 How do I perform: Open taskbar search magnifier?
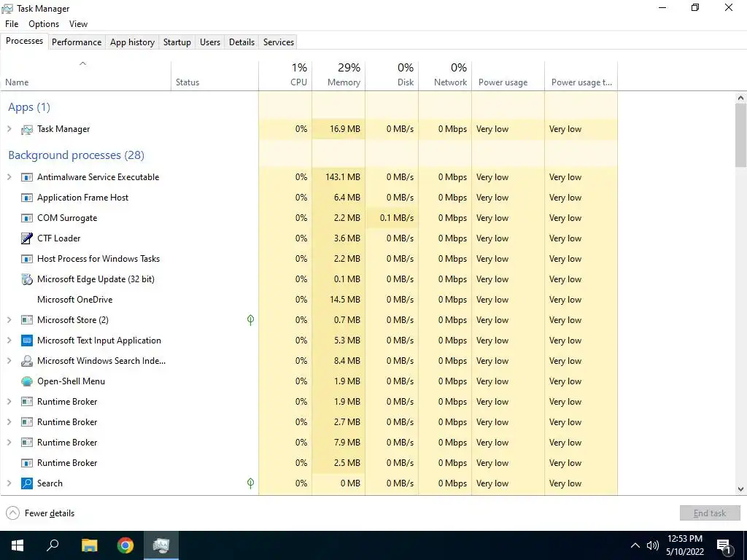53,545
